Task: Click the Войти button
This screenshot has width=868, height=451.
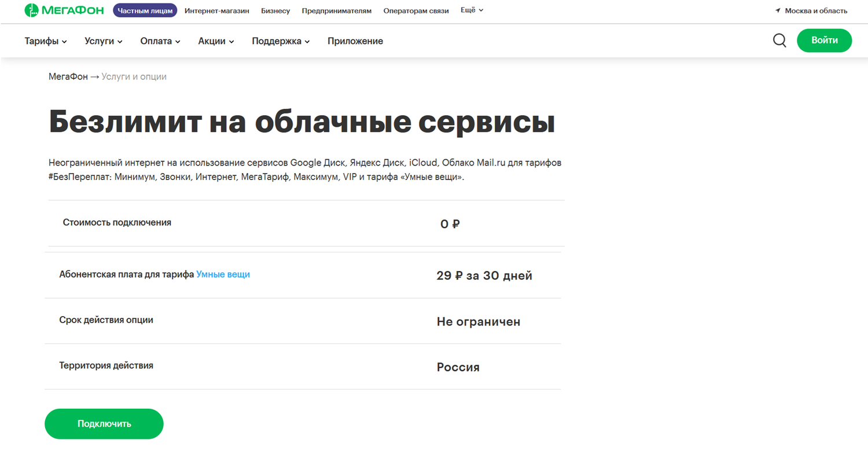Action: pos(824,41)
